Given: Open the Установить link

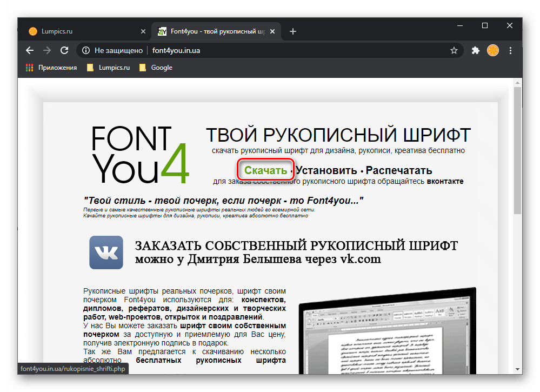Looking at the screenshot, I should click(x=326, y=170).
